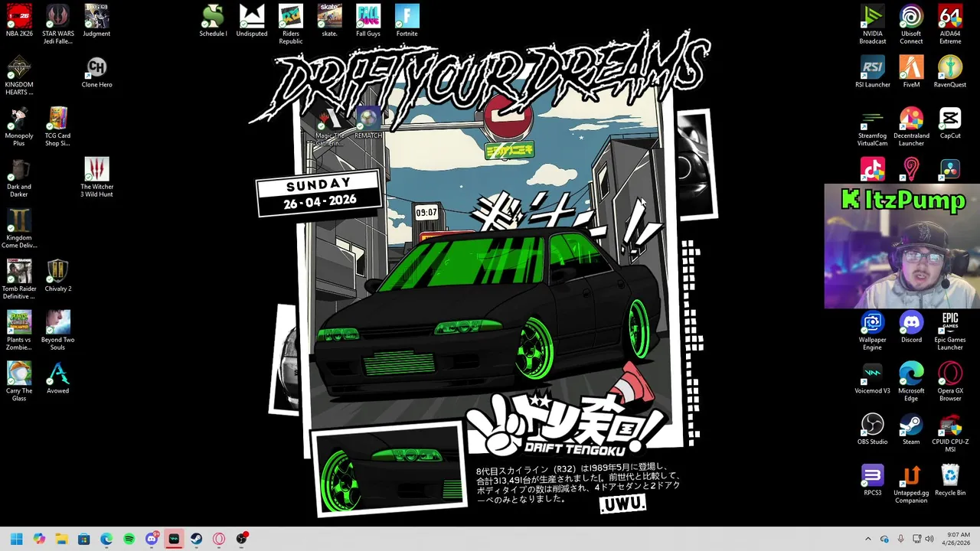
Task: Open the AIDA64 Extreme shortcut
Action: (x=950, y=24)
